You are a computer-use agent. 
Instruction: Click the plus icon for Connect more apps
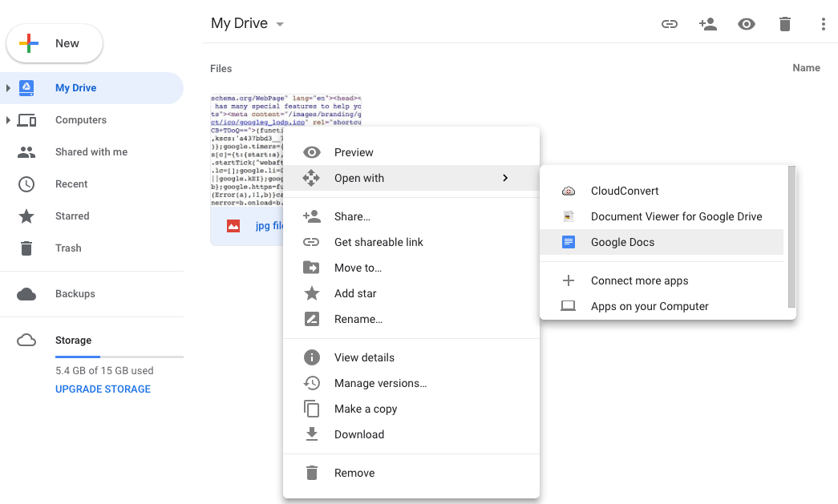point(568,280)
